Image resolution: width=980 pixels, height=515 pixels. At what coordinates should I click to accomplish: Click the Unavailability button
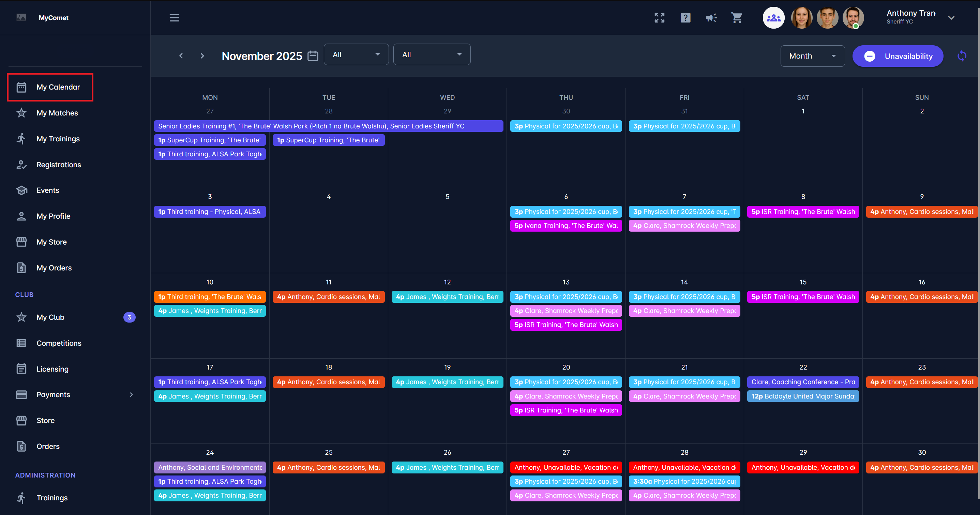coord(898,56)
